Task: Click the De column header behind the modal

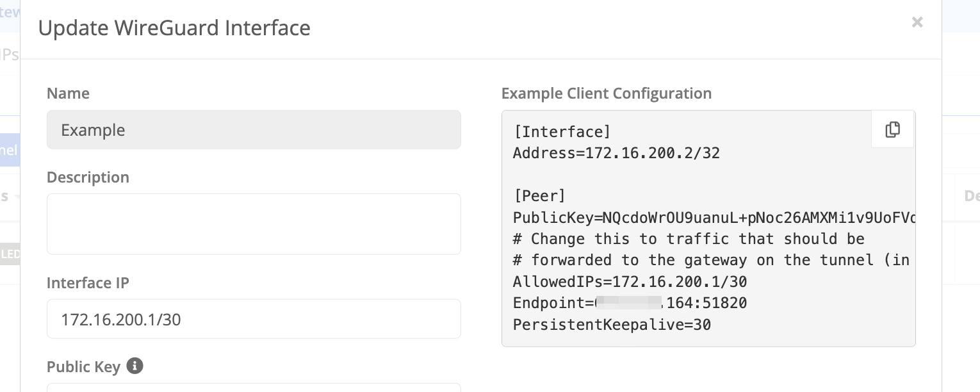Action: [x=971, y=197]
